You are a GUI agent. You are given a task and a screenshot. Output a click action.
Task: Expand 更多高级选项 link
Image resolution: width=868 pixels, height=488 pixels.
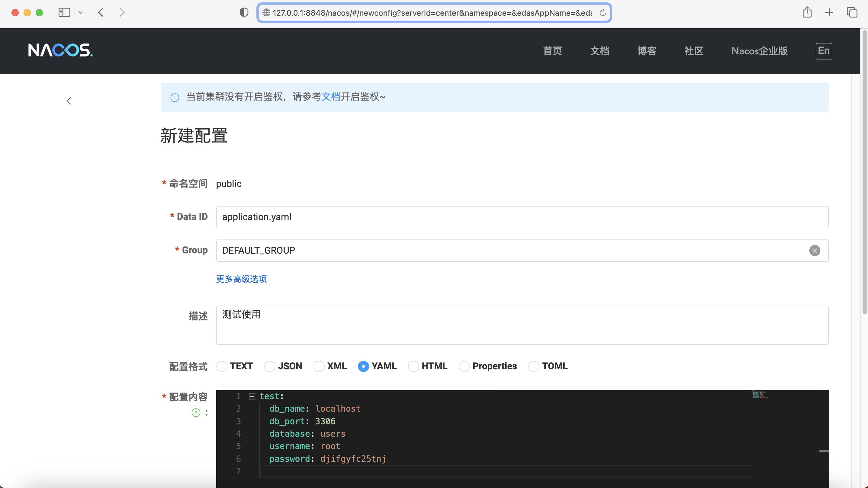tap(241, 279)
